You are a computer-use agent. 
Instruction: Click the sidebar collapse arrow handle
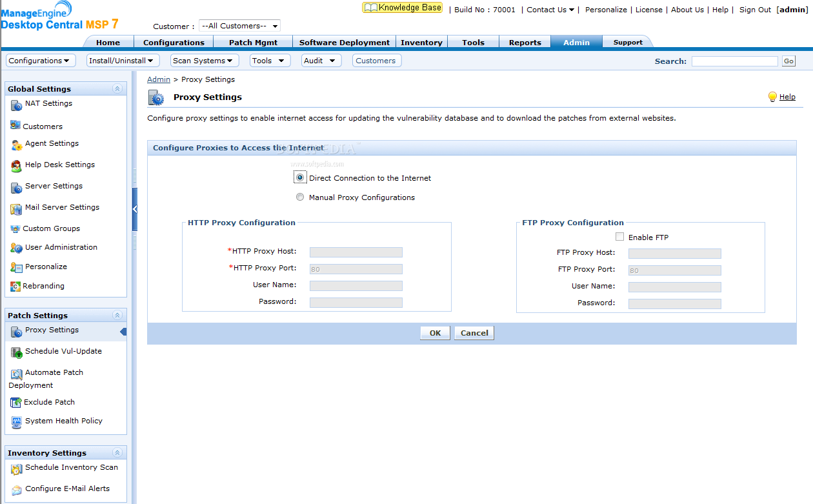tap(135, 209)
